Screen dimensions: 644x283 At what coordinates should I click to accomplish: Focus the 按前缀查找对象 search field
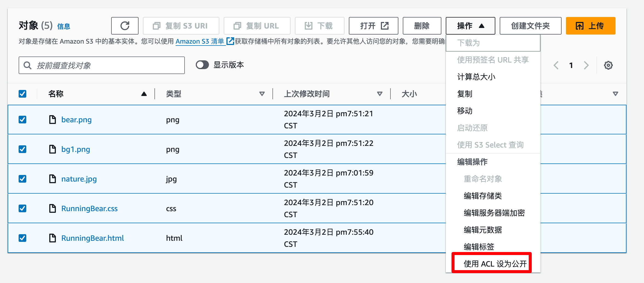click(102, 65)
